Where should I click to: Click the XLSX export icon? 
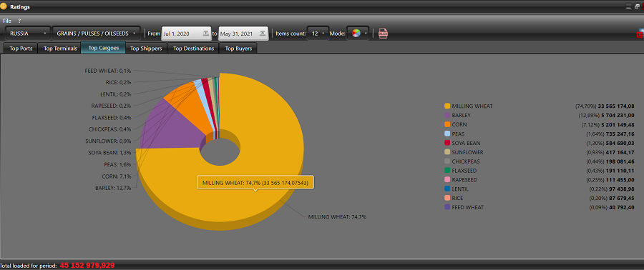point(383,33)
